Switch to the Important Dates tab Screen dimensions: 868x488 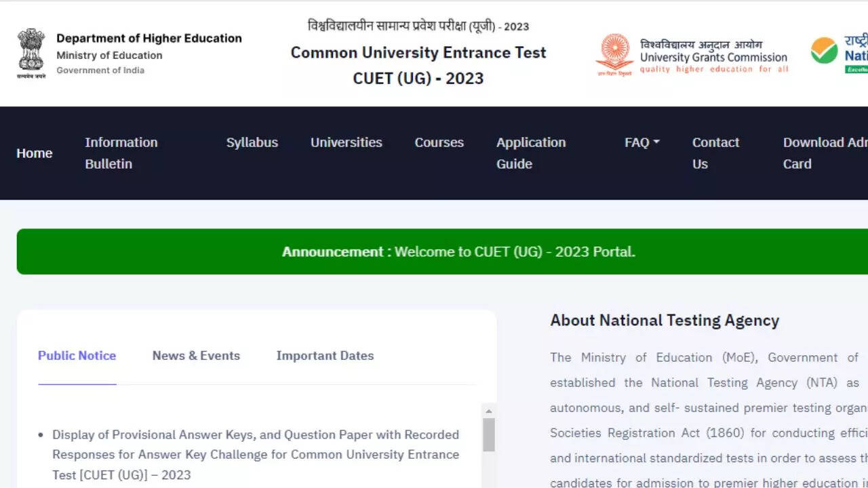(325, 356)
